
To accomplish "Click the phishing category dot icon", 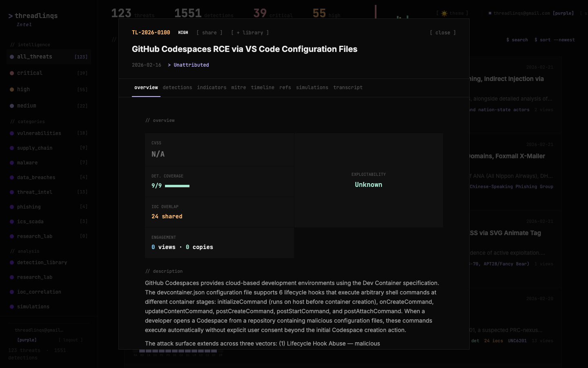I will tap(11, 207).
